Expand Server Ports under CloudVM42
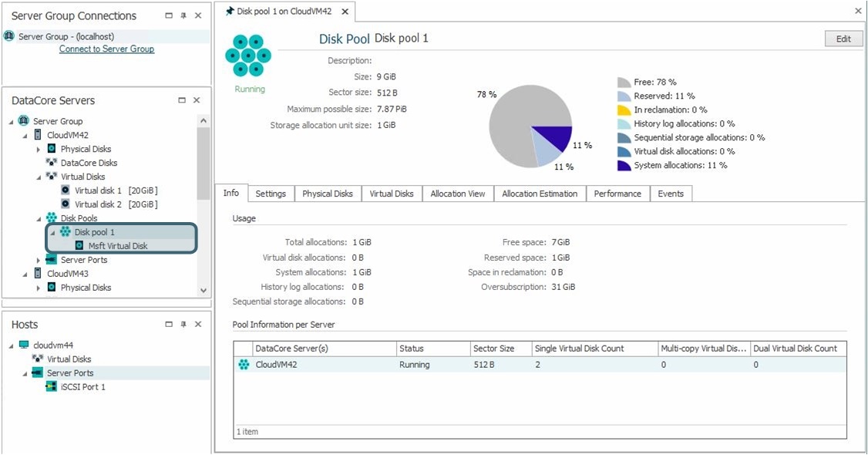The width and height of the screenshot is (868, 455). [x=39, y=260]
